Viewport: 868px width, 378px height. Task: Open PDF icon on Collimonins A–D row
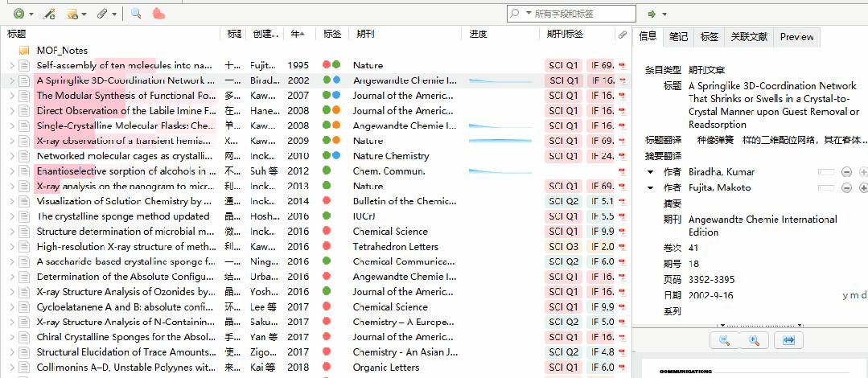coord(622,368)
